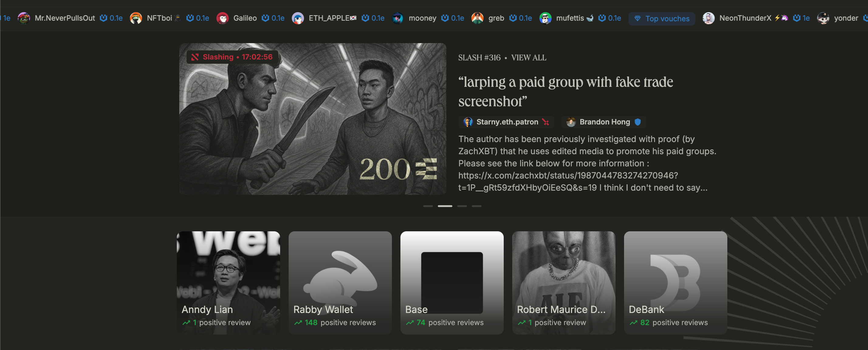Open Brandon Hong profile chip
Viewport: 868px width, 350px height.
603,122
